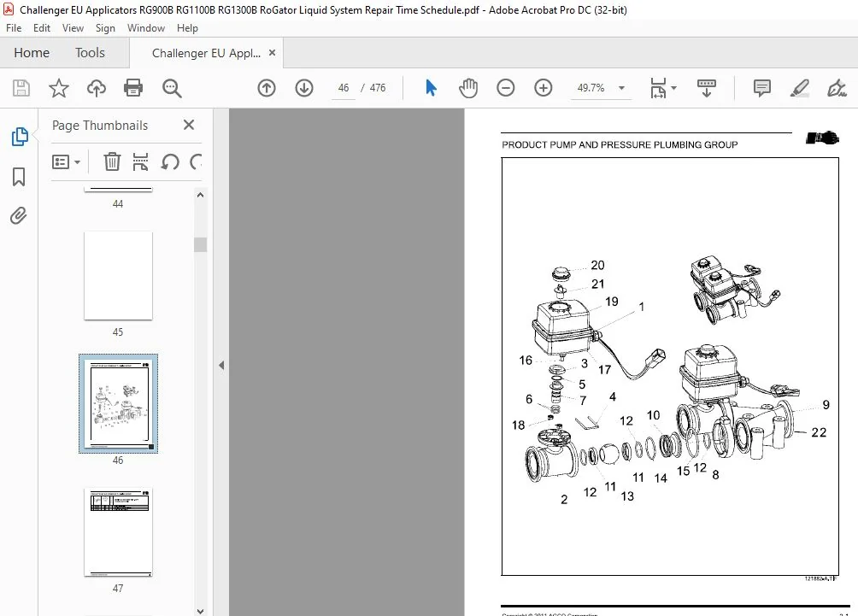This screenshot has width=858, height=616.
Task: Click part label 18 in diagram
Action: click(x=518, y=425)
